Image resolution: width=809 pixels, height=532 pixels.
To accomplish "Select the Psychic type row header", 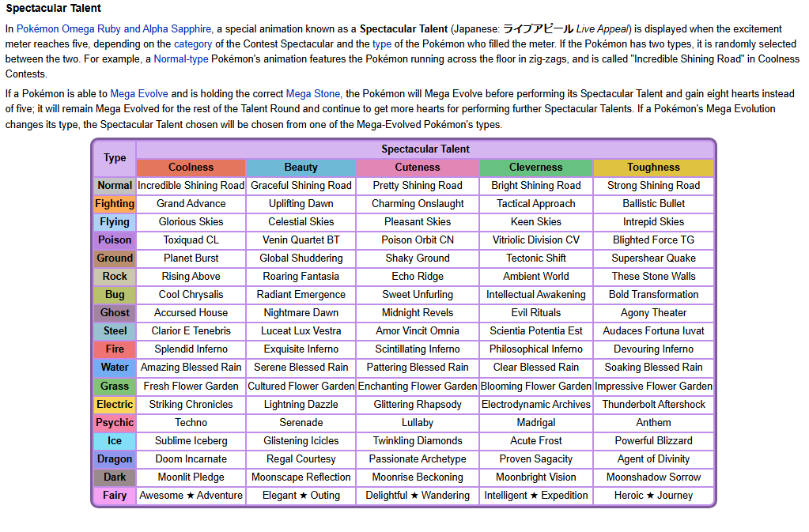I will 115,423.
